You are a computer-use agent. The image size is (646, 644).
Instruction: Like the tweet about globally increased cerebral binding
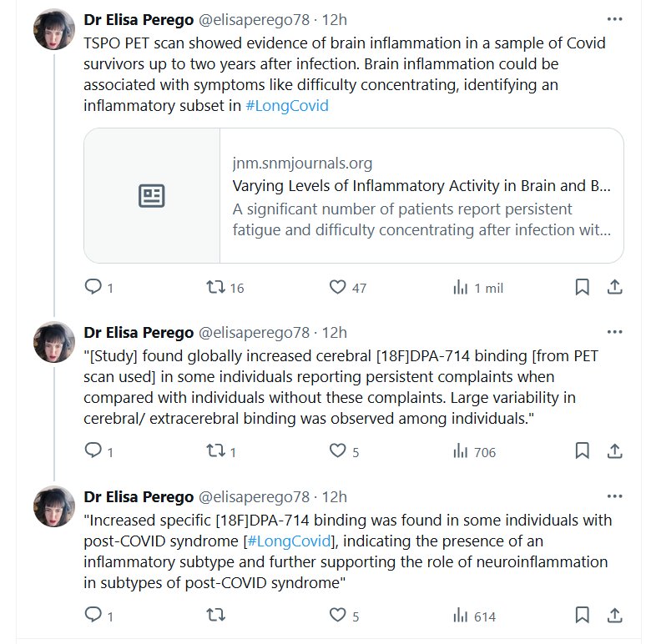coord(337,451)
